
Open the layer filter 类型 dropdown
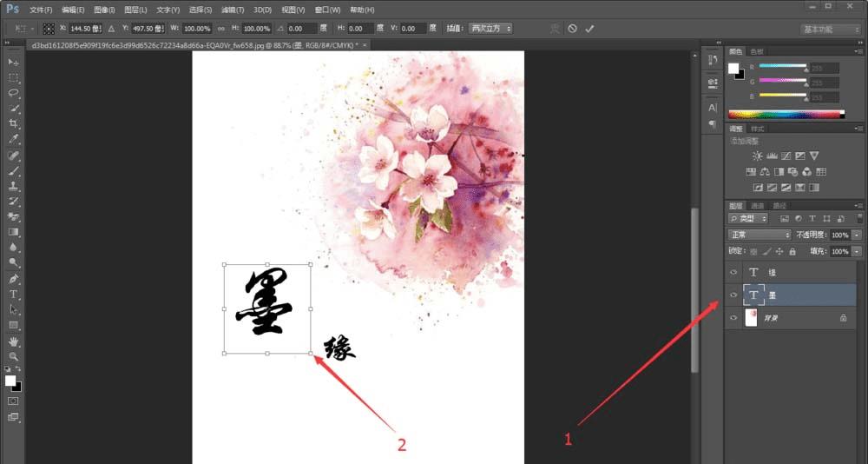coord(748,218)
